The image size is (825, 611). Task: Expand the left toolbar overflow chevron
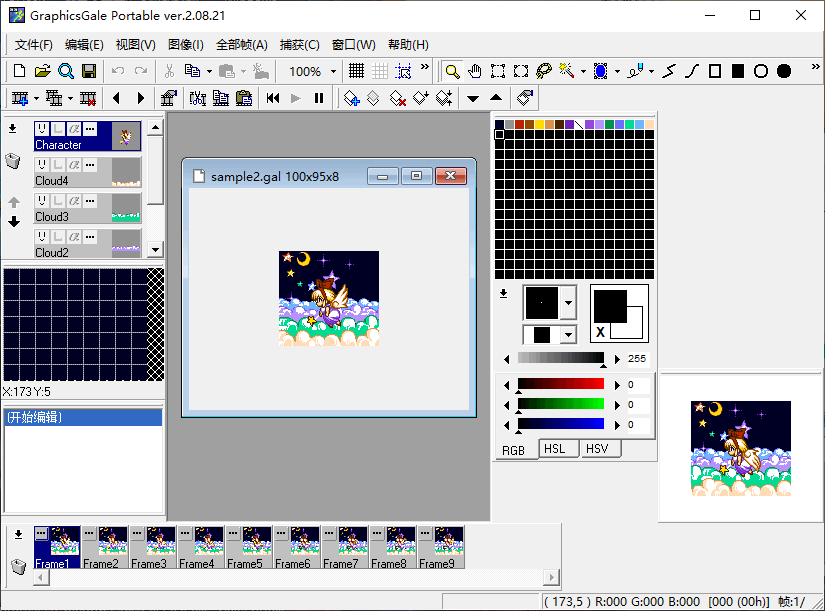point(425,67)
